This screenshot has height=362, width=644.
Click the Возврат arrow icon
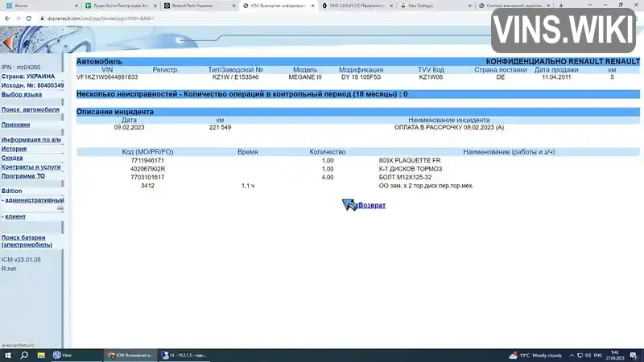click(x=349, y=204)
